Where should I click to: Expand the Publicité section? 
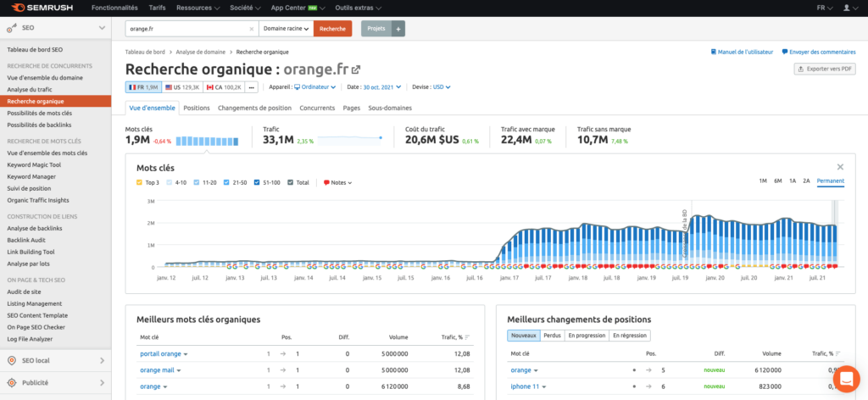click(x=102, y=383)
